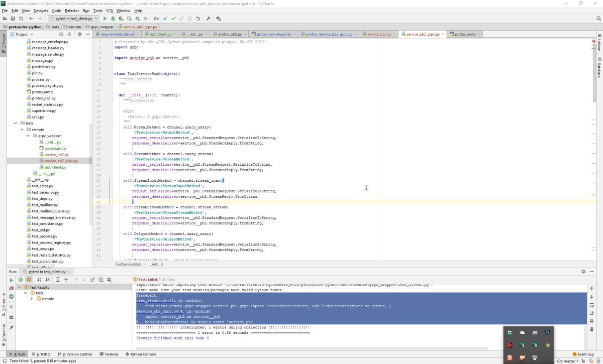The image size is (603, 364).
Task: Collapse the Test Results node
Action: [x=19, y=287]
